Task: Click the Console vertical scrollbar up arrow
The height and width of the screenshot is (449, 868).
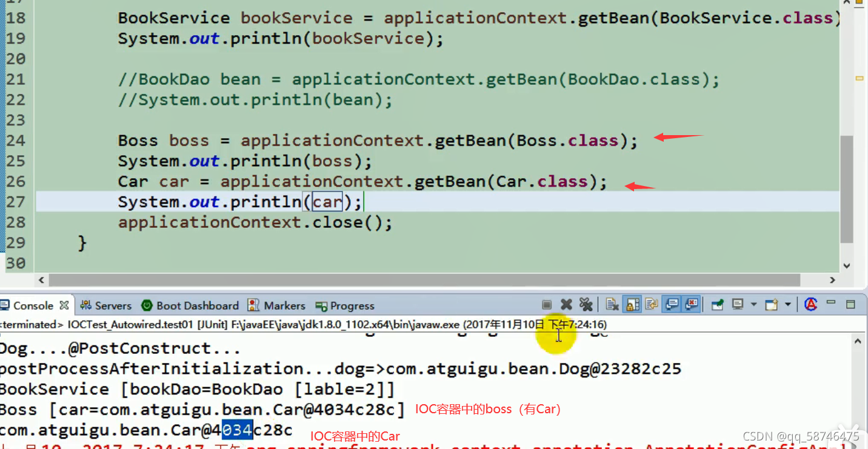Action: click(x=858, y=342)
